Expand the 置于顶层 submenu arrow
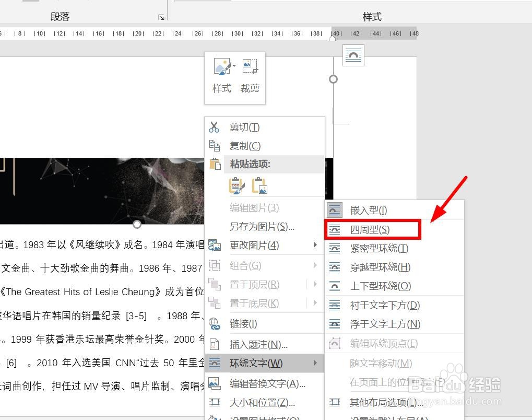Screen dimensions: 532x420 [x=315, y=284]
